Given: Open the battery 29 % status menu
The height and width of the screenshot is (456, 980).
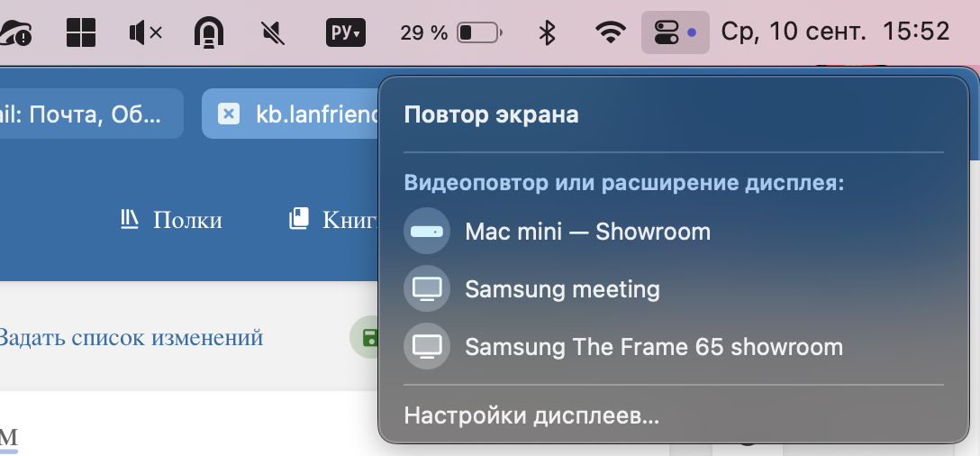Looking at the screenshot, I should (450, 33).
